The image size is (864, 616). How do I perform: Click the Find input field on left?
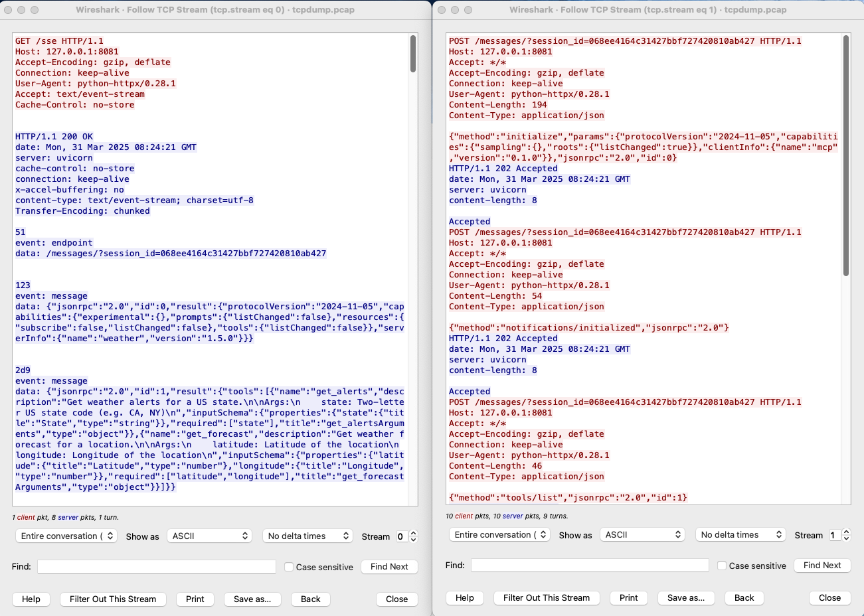coord(157,566)
